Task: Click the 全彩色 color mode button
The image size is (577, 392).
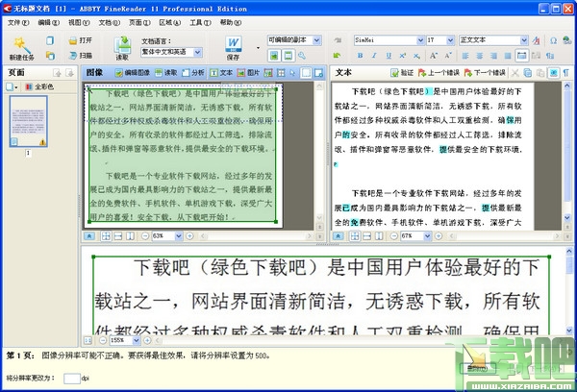Action: tap(39, 87)
